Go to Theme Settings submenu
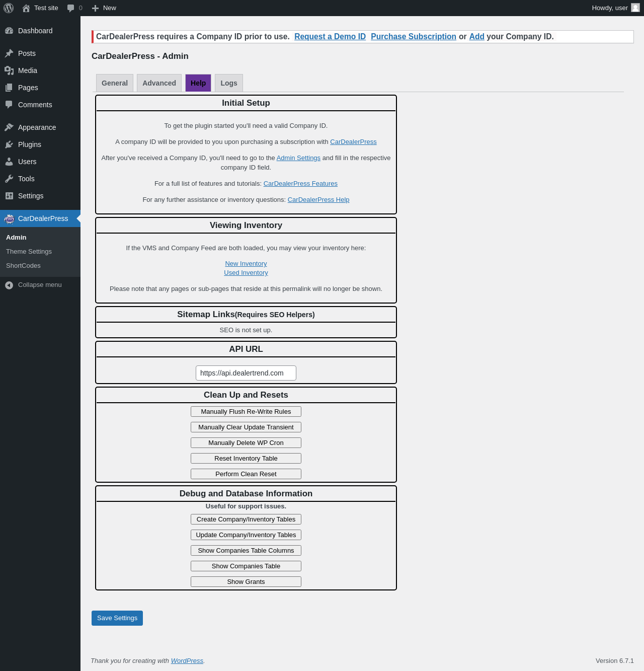Image resolution: width=644 pixels, height=671 pixels. click(29, 252)
